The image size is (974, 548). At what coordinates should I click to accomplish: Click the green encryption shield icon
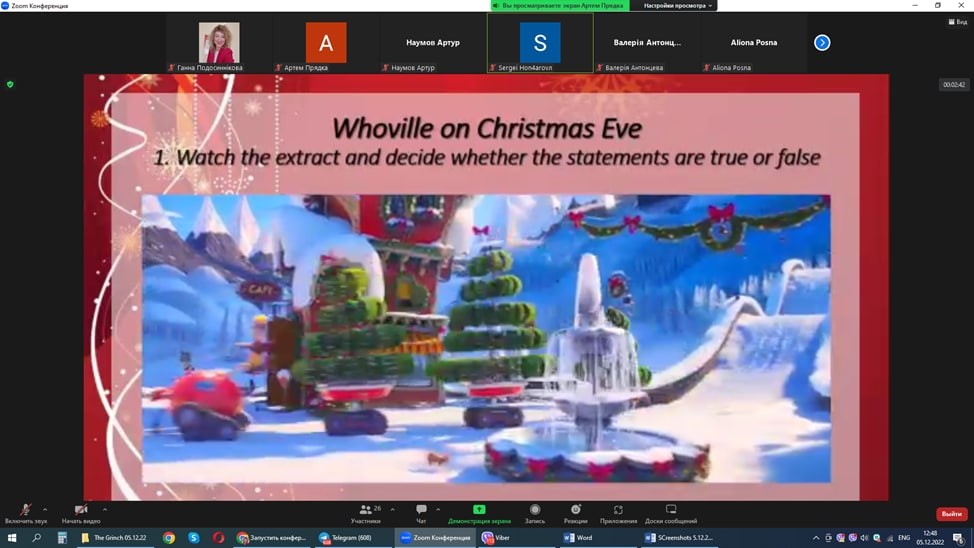[x=10, y=85]
